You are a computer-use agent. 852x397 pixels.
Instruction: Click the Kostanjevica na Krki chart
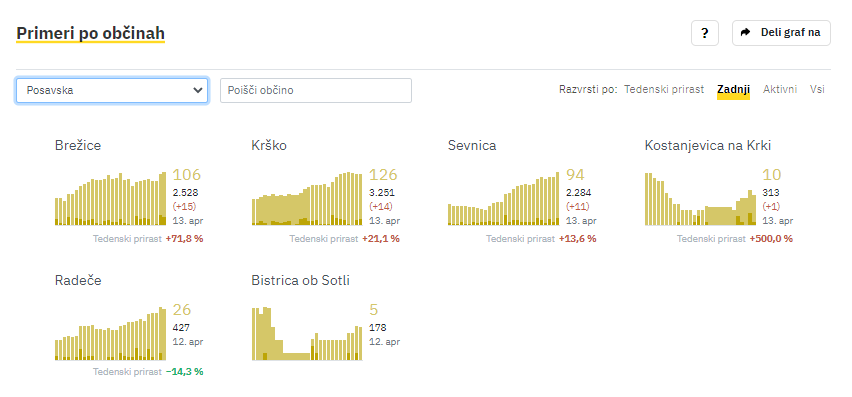pyautogui.click(x=700, y=198)
